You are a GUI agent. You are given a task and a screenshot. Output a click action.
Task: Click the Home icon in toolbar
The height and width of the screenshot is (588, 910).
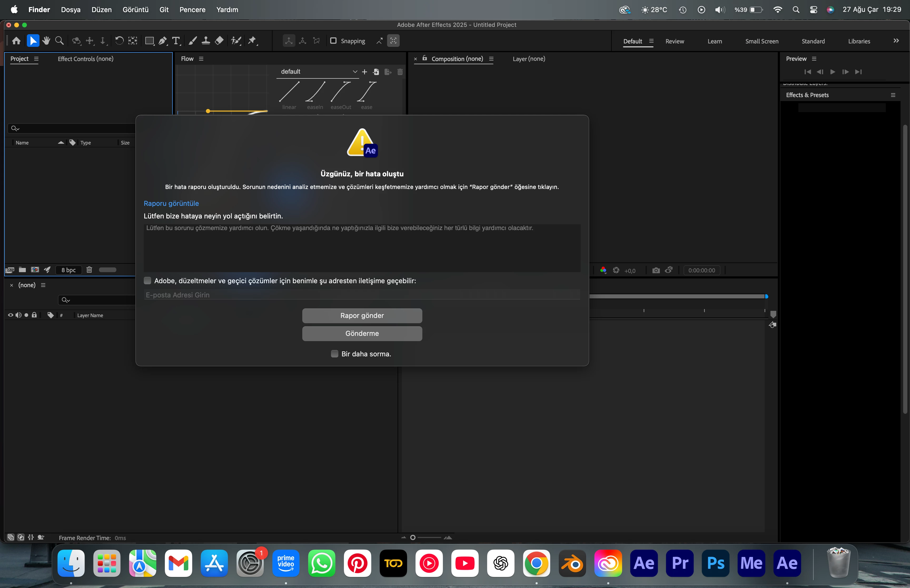pyautogui.click(x=16, y=41)
